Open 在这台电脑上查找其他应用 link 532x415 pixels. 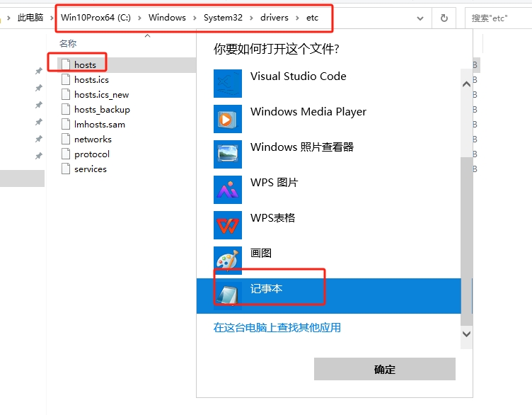coord(277,328)
